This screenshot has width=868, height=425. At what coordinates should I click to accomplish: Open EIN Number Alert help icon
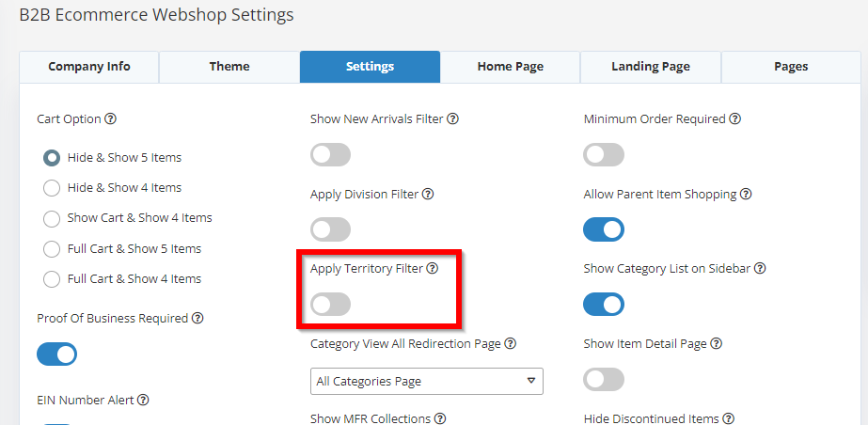tap(143, 400)
